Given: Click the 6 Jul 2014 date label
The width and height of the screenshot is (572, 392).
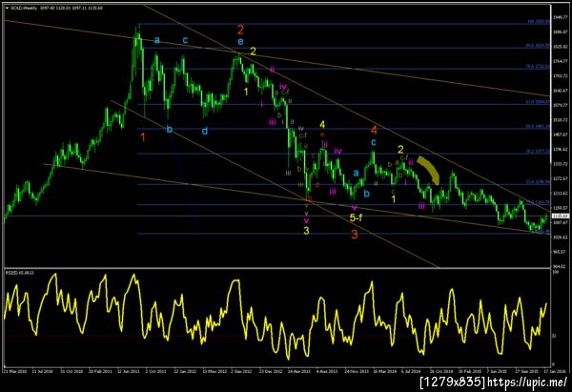Looking at the screenshot, I should pyautogui.click(x=411, y=370).
